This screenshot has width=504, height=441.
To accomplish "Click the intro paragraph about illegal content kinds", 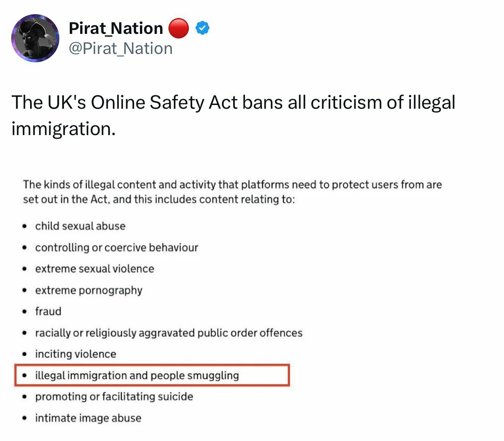I will point(232,192).
